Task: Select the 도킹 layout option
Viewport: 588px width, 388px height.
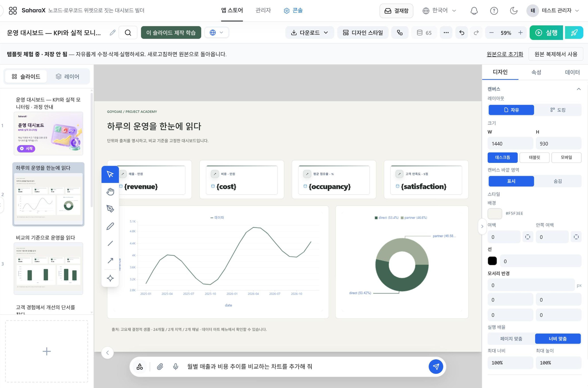Action: [x=558, y=110]
